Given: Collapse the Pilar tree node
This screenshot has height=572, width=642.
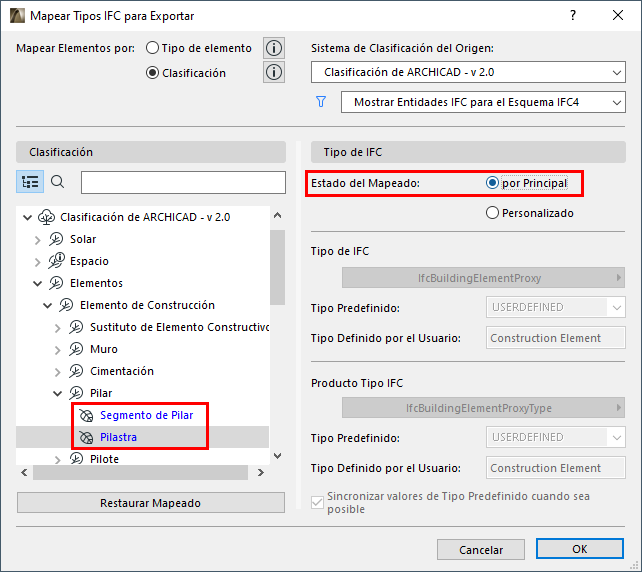Looking at the screenshot, I should click(x=58, y=393).
